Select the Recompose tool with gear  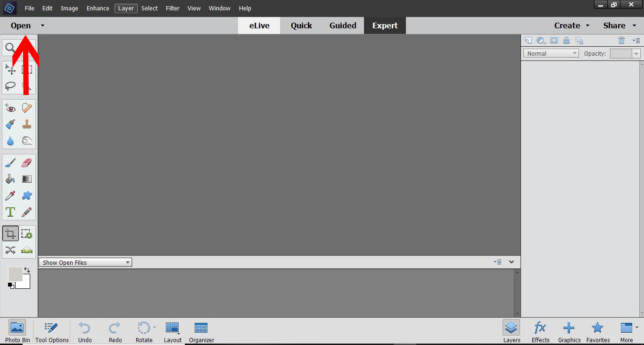pyautogui.click(x=27, y=234)
